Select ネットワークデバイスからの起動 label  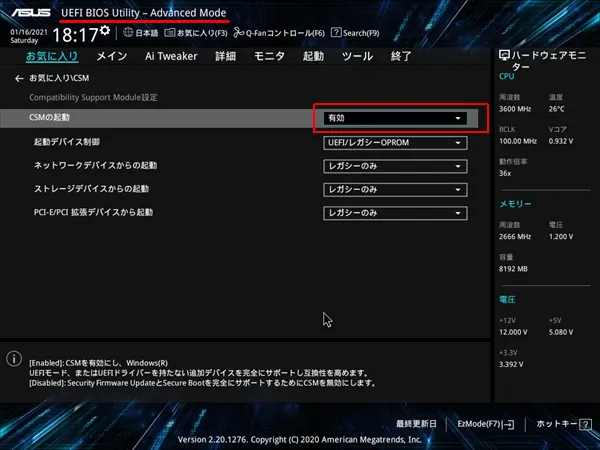(x=95, y=165)
